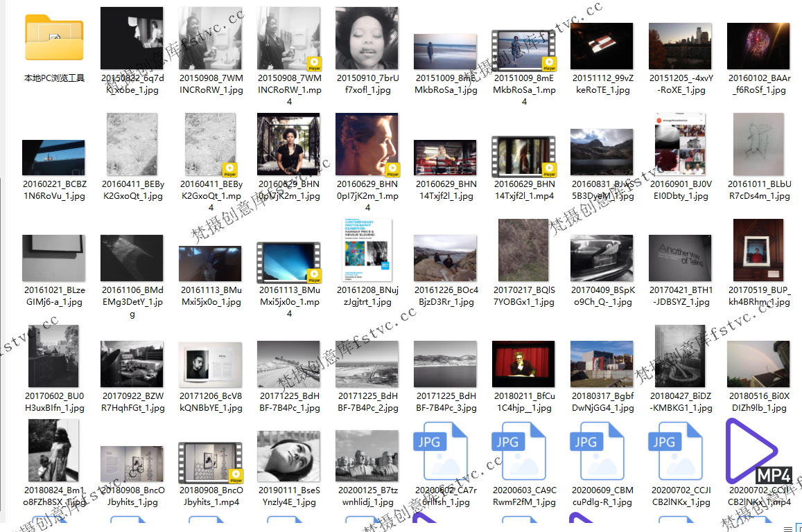Select image 20161021_BLzeGIMj6-a_1.jpg
Viewport: 802px width, 532px height.
(x=53, y=258)
